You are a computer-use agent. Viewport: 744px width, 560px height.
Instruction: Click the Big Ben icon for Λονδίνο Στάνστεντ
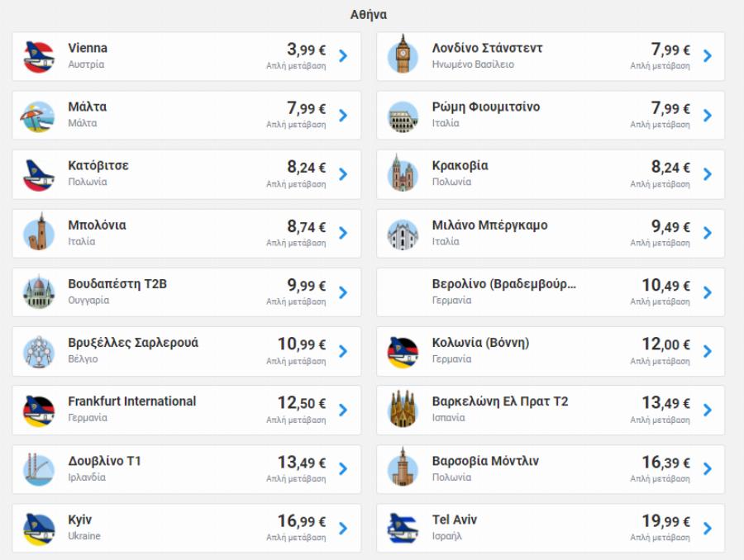(403, 56)
